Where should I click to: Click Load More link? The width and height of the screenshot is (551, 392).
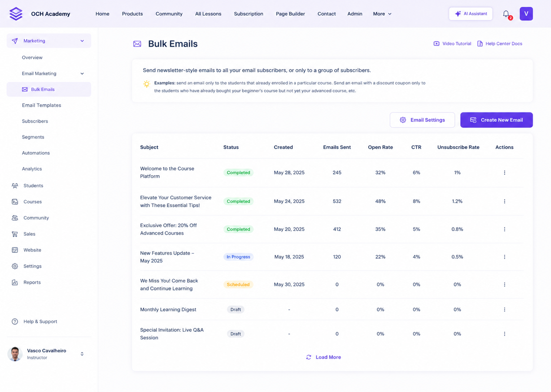click(x=323, y=357)
